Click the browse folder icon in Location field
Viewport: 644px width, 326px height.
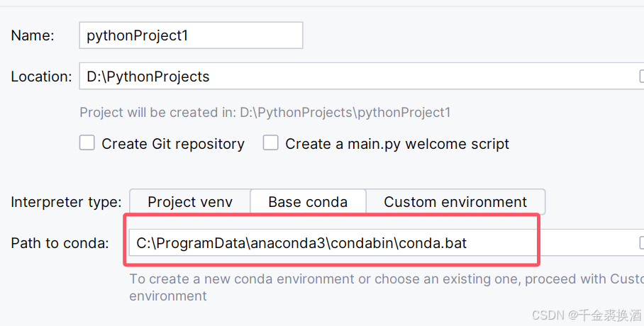click(x=641, y=77)
